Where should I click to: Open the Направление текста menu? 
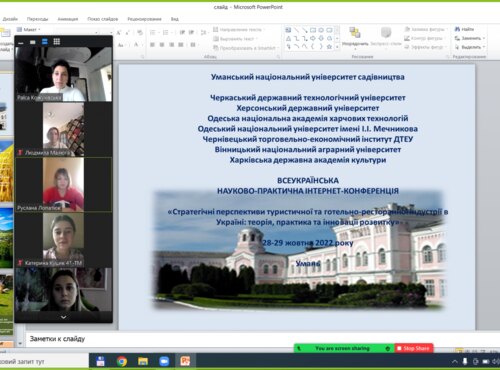tap(239, 30)
